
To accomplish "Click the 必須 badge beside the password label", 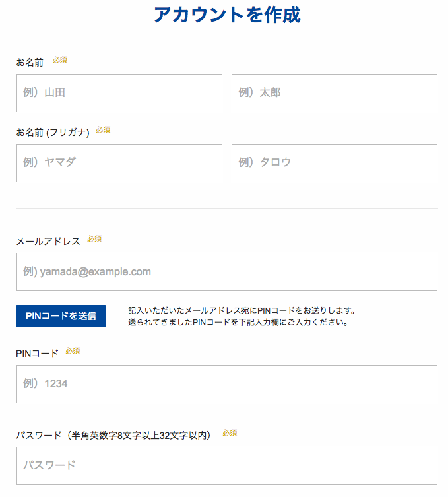I will pyautogui.click(x=230, y=433).
